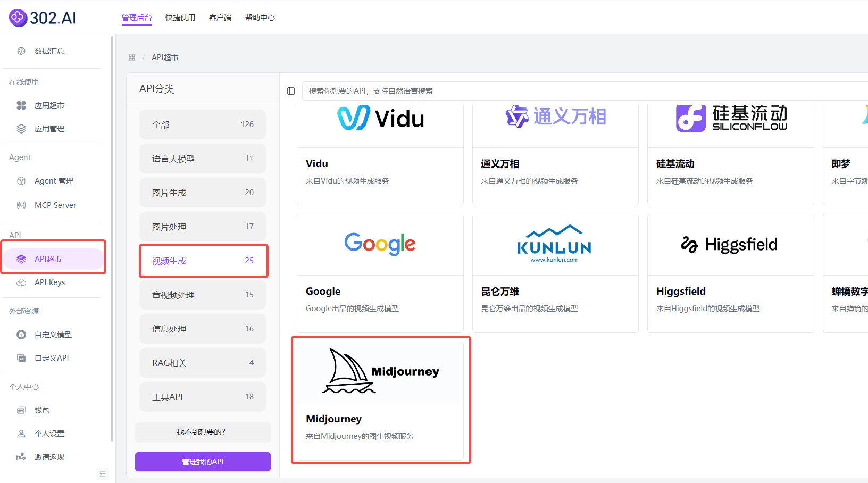Click the 即梦 card title
Screen dimensions: 868x483
pyautogui.click(x=841, y=164)
